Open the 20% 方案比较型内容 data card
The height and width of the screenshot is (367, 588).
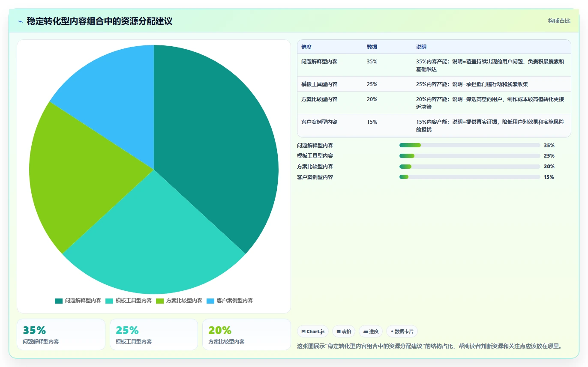point(246,334)
